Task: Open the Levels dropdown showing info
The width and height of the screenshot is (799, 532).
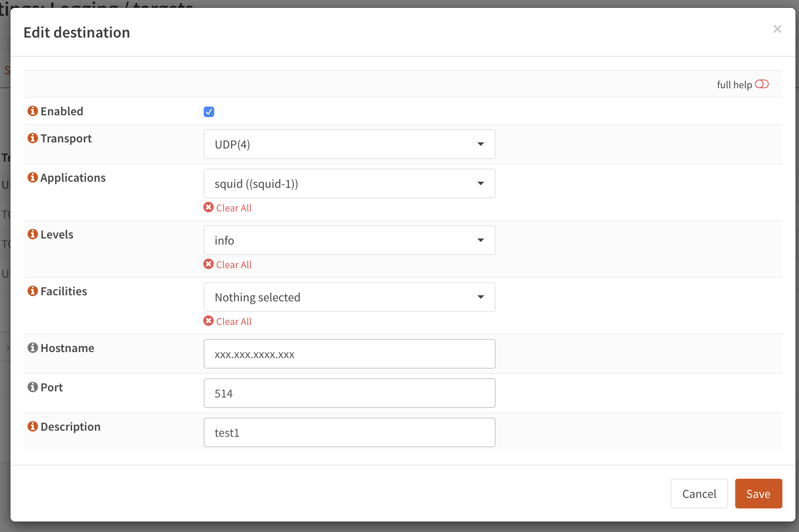Action: [x=349, y=240]
